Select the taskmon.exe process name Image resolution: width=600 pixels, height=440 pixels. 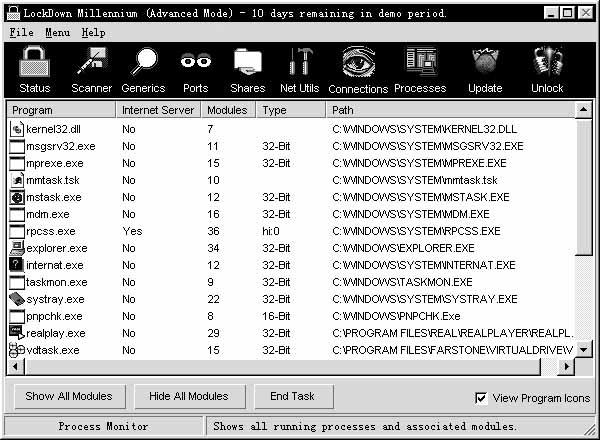click(x=57, y=282)
